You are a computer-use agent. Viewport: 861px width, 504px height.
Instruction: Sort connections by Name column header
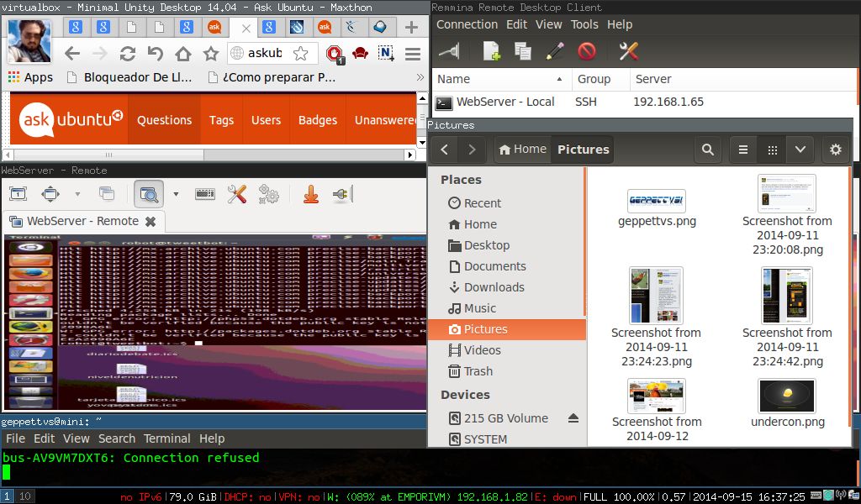pyautogui.click(x=501, y=79)
